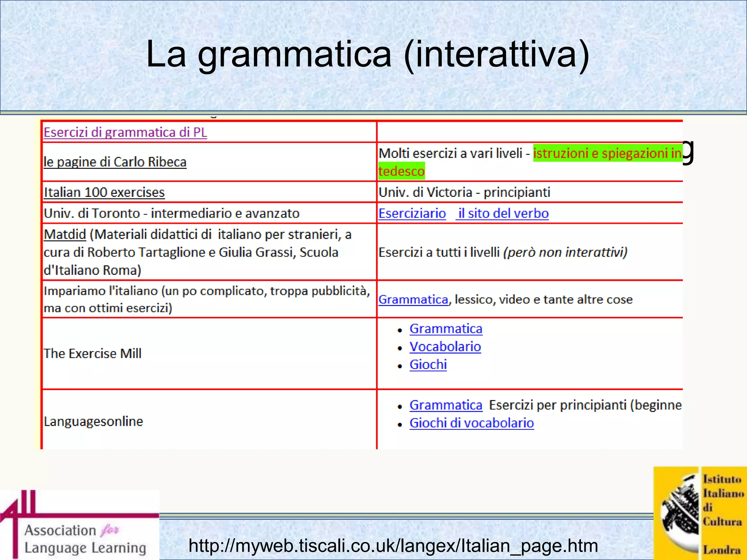Click the La grammatica (interattiva) title
This screenshot has height=560, width=747.
[367, 54]
